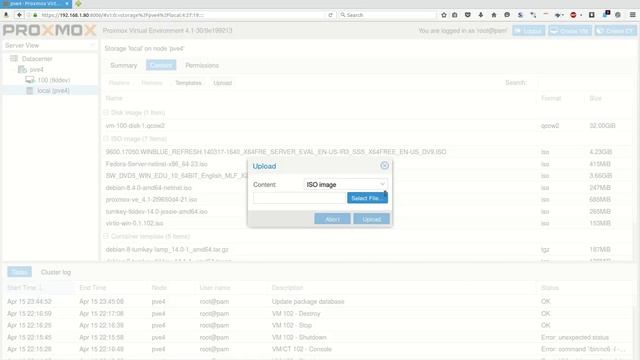Select the VM 102 - Shutdown task row

[318, 337]
